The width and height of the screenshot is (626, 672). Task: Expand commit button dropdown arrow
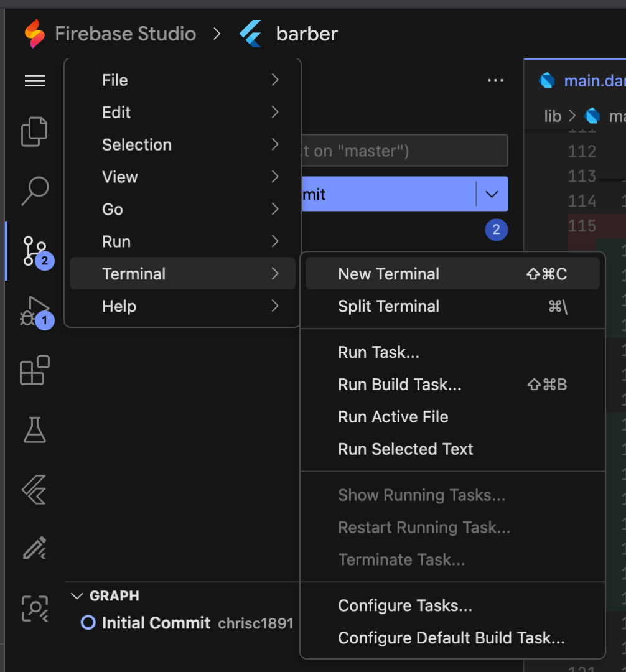click(x=492, y=194)
